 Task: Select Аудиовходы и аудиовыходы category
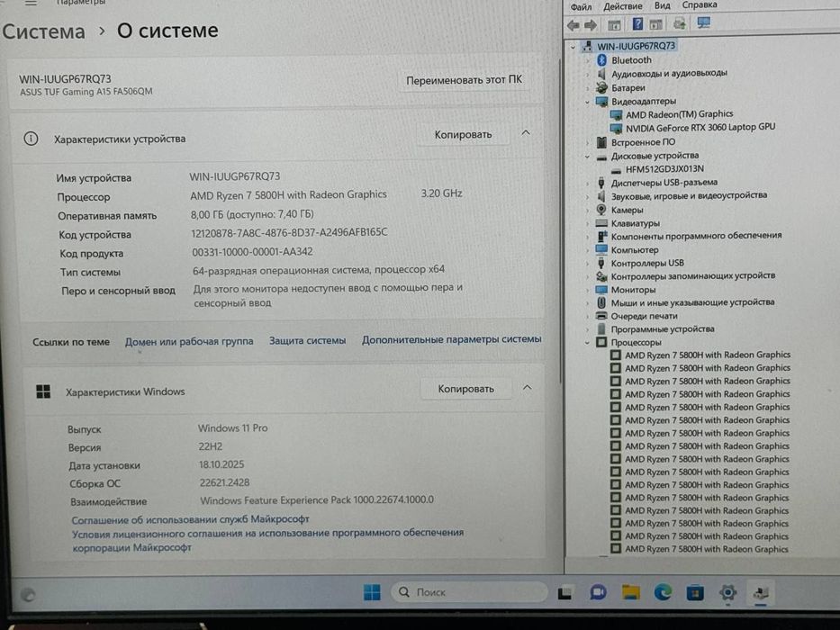click(x=669, y=74)
